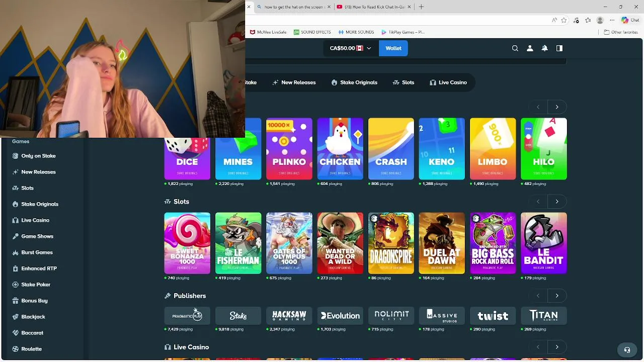Open the live support headset button
Image resolution: width=644 pixels, height=362 pixels.
click(627, 349)
